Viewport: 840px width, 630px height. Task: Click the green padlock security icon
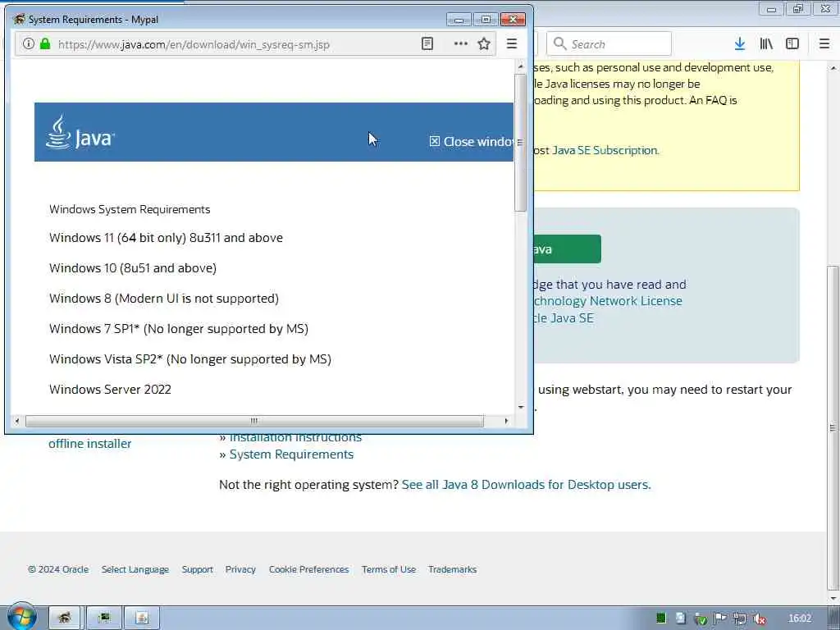tap(45, 44)
